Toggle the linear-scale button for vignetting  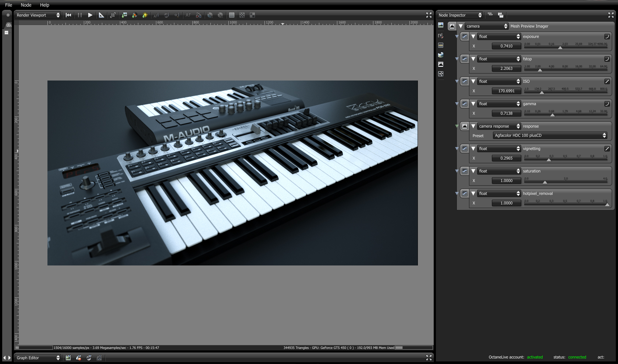607,149
